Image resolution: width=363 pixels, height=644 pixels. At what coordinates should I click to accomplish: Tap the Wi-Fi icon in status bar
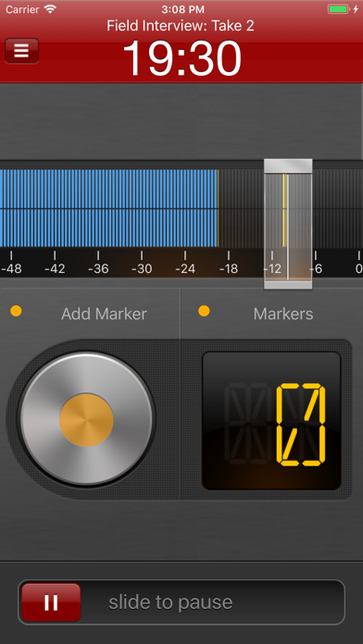[x=51, y=9]
